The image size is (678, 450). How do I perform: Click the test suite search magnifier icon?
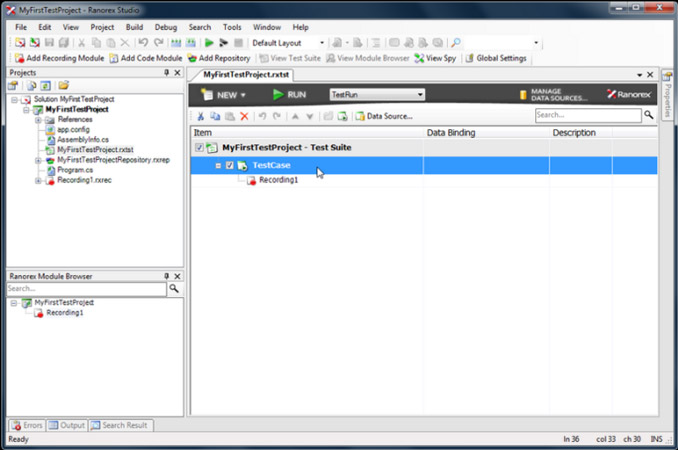click(x=649, y=115)
